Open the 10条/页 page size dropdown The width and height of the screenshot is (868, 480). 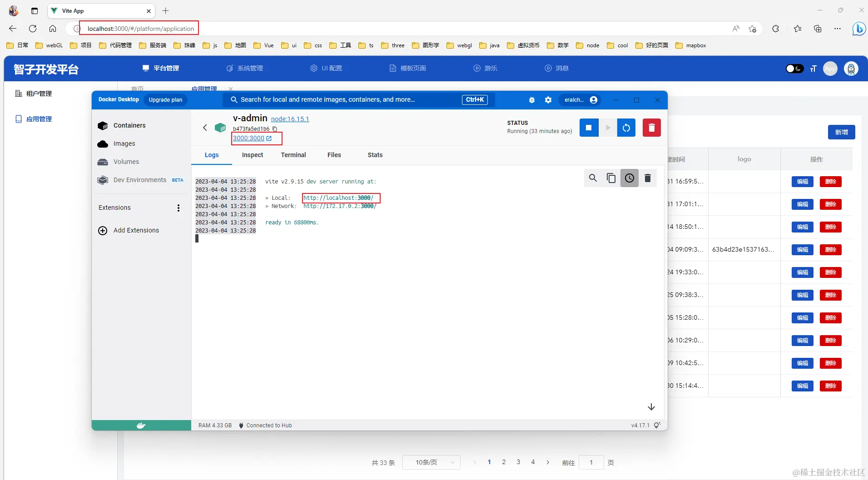[x=432, y=462]
